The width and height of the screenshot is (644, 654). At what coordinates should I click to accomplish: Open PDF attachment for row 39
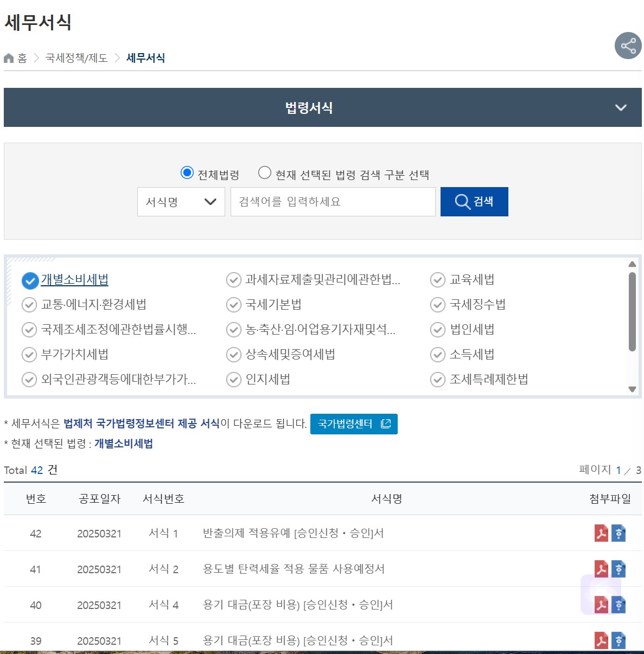tap(601, 640)
